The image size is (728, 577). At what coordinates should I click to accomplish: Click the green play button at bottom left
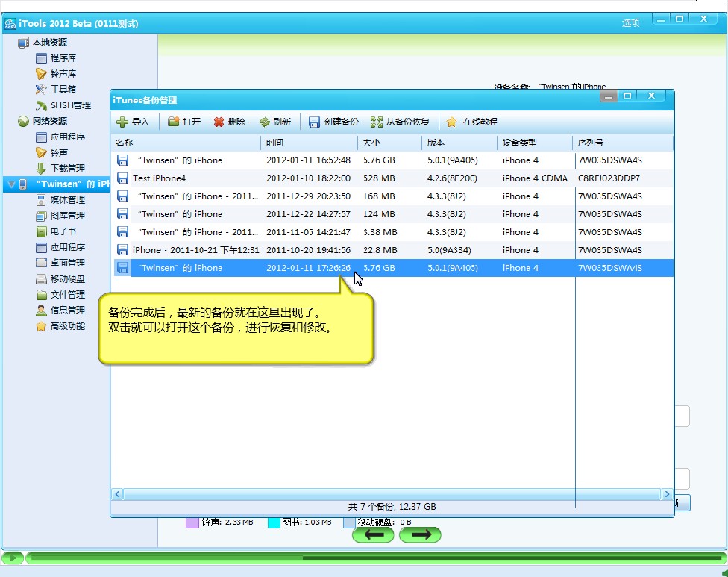pyautogui.click(x=13, y=558)
